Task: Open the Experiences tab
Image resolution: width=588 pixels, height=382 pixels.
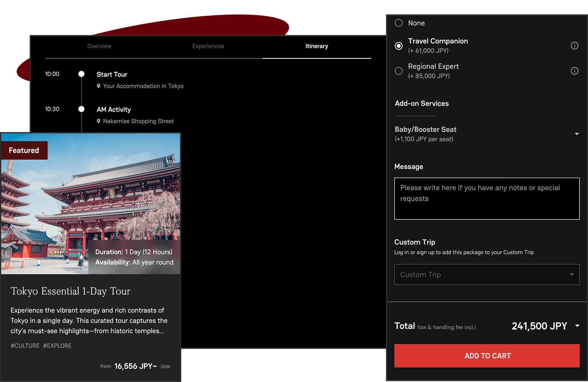Action: (208, 46)
